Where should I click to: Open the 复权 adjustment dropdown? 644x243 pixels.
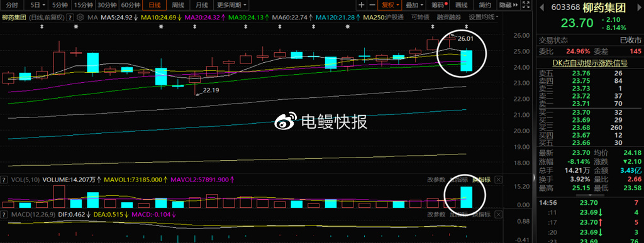[390, 5]
